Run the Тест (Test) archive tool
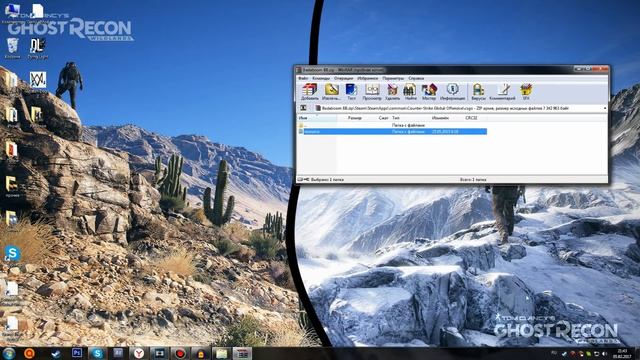 pos(351,91)
